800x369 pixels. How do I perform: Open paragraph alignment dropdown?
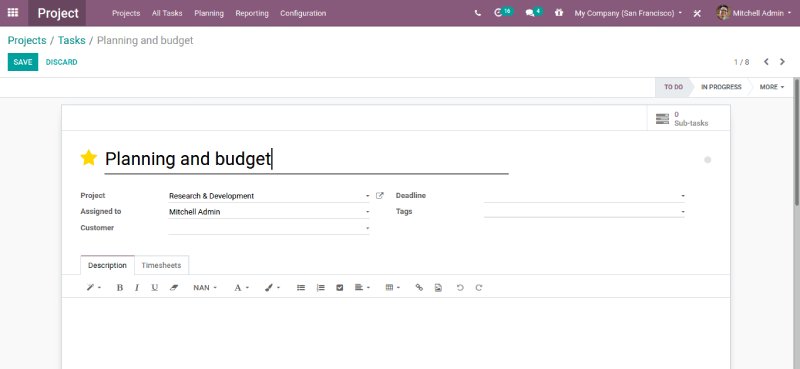tap(362, 287)
